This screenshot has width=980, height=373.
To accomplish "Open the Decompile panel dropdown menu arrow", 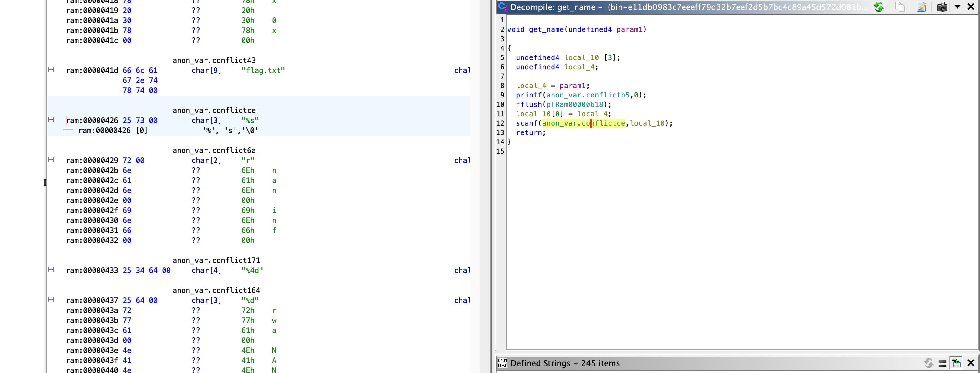I will pos(957,7).
